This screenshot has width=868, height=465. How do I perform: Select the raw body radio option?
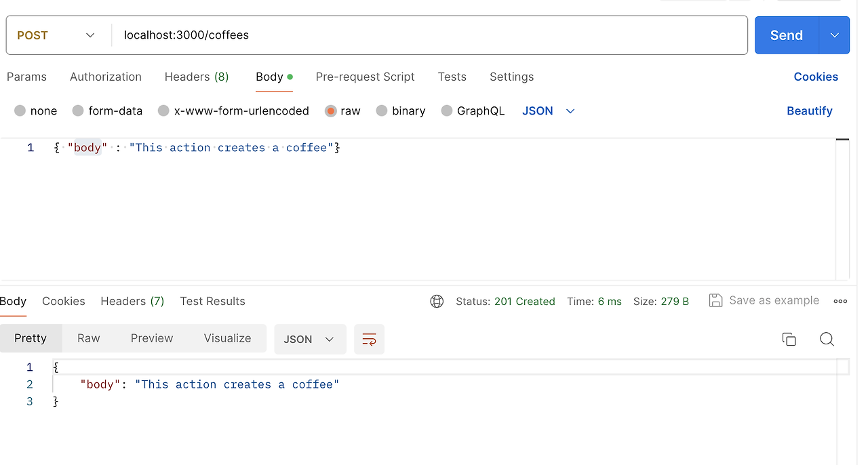pos(330,110)
